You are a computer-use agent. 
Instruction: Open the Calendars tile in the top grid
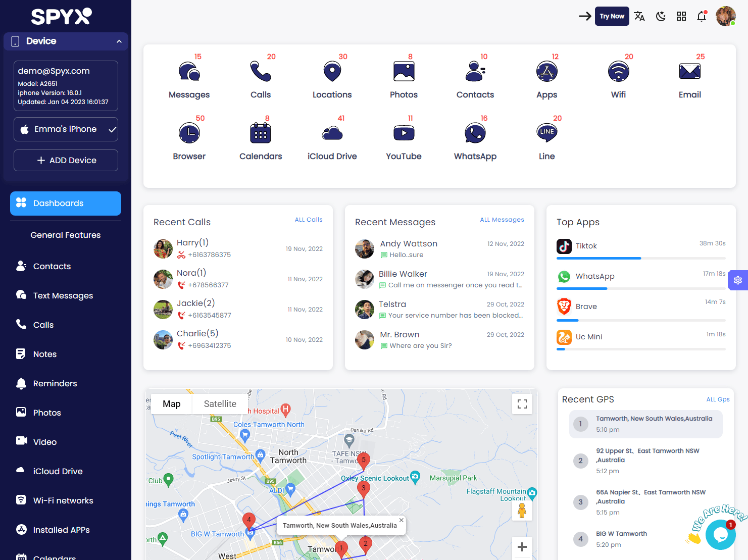tap(261, 133)
